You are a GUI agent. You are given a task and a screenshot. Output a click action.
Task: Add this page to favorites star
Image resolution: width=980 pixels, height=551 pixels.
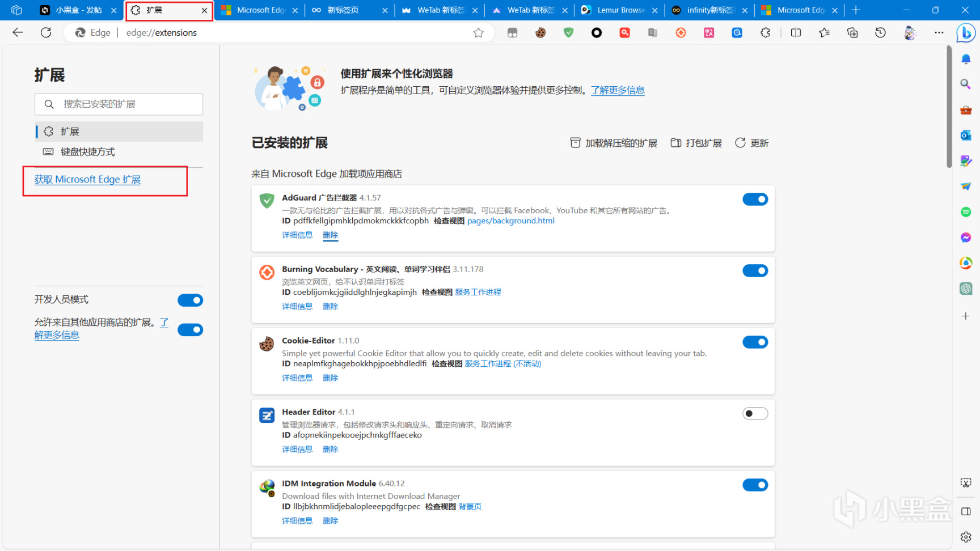[x=479, y=33]
